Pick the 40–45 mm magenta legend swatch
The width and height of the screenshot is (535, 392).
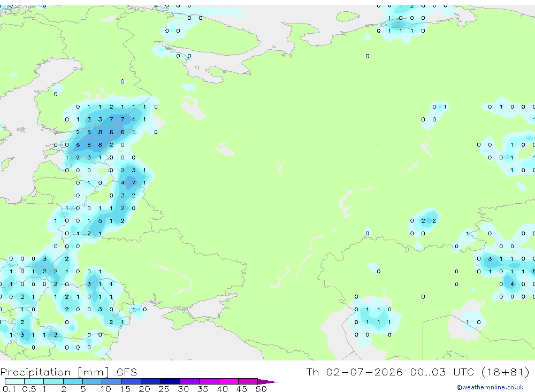point(228,381)
